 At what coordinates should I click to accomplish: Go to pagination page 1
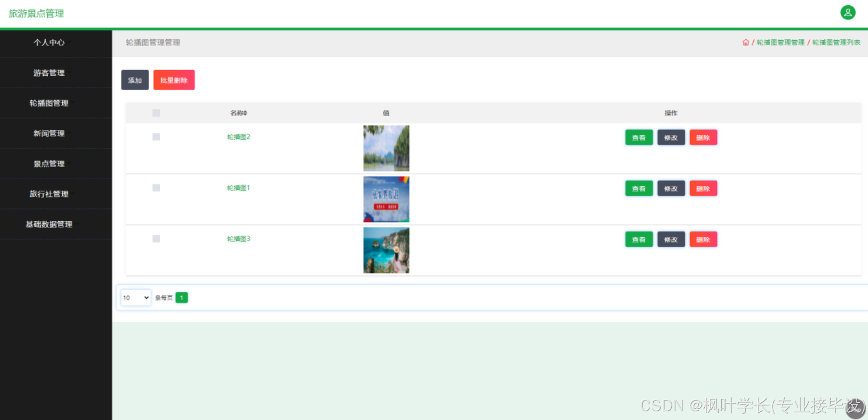tap(182, 298)
